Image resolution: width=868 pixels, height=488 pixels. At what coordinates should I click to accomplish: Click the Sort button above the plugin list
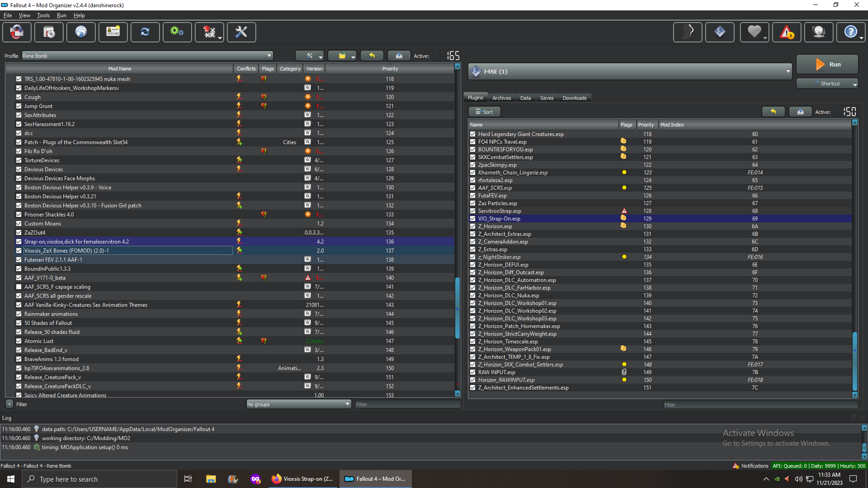point(484,112)
